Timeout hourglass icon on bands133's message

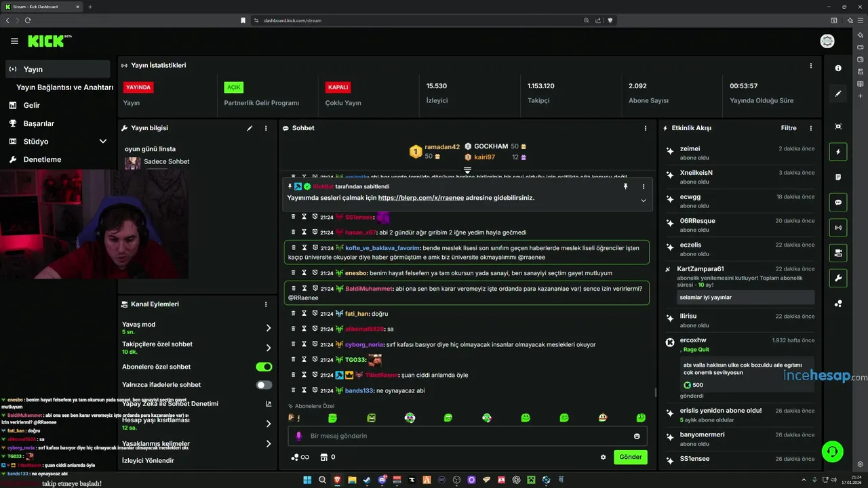click(304, 390)
